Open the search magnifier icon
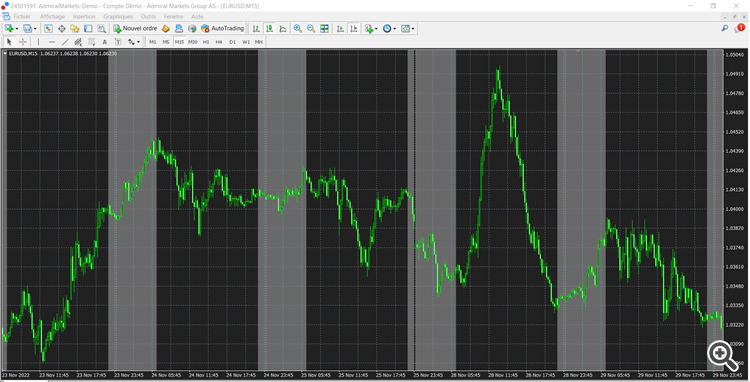This screenshot has width=750, height=382. click(x=725, y=29)
